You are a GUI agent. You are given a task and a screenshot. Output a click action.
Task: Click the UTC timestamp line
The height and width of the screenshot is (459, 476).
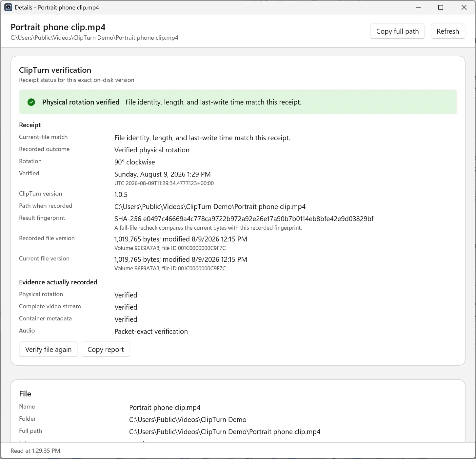[x=164, y=183]
